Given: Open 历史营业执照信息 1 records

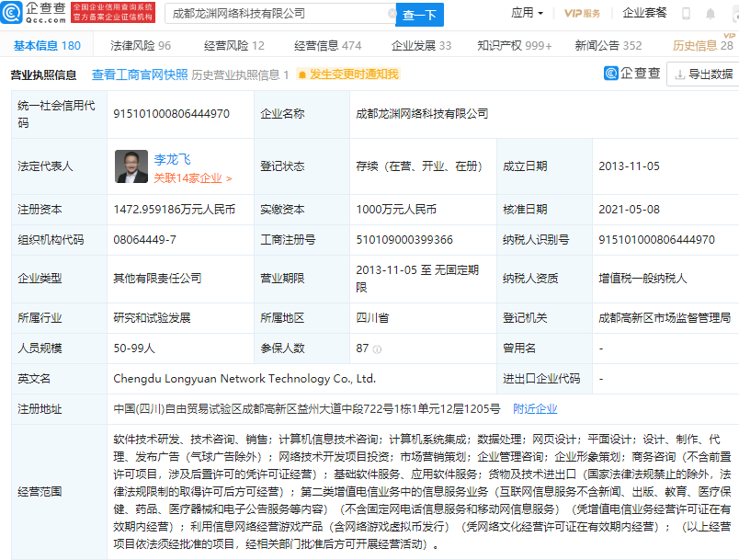Looking at the screenshot, I should pos(240,74).
